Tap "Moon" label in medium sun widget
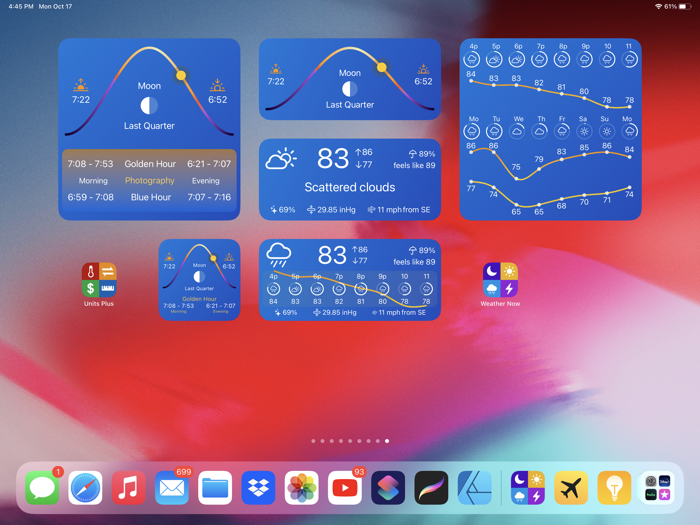Image resolution: width=700 pixels, height=525 pixels. (x=350, y=73)
